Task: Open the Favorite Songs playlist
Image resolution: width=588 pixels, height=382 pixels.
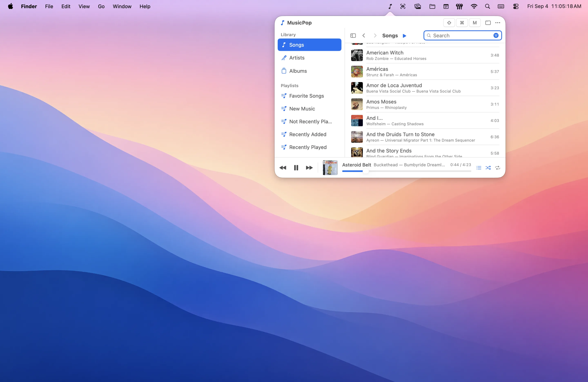Action: point(309,96)
